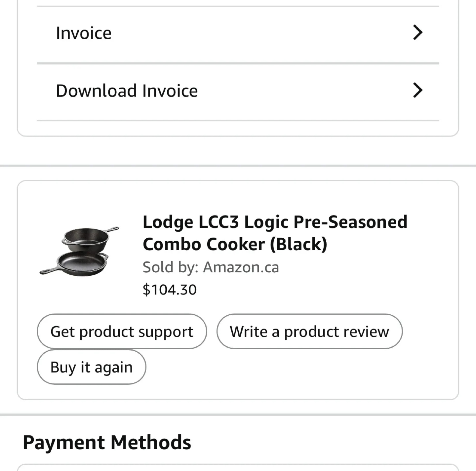Click the Amazon.ca seller link

pos(241,267)
